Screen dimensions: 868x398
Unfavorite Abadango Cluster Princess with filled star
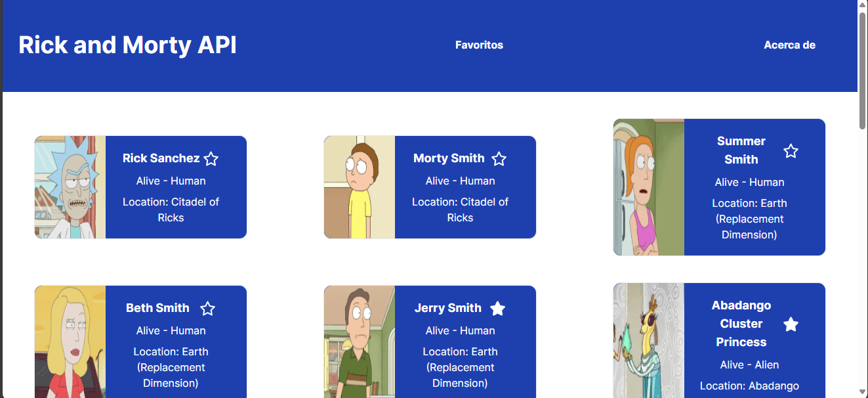tap(791, 324)
